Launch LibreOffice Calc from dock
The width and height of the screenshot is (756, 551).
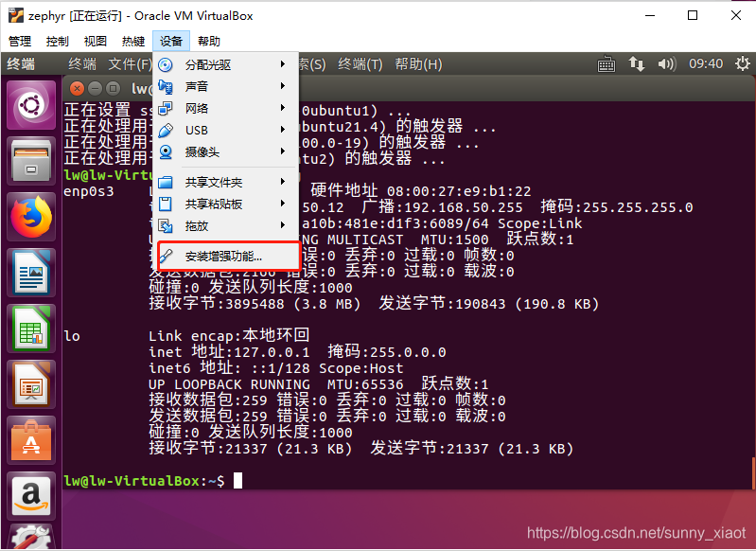click(x=31, y=329)
